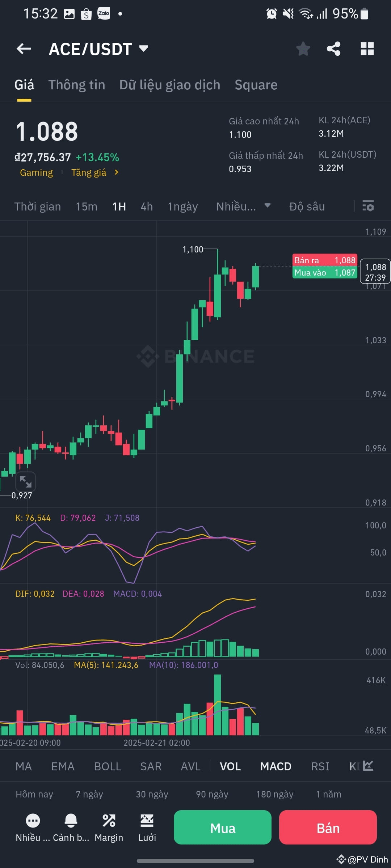This screenshot has height=868, width=391.
Task: Open the markets grid icon top right
Action: pos(367,49)
